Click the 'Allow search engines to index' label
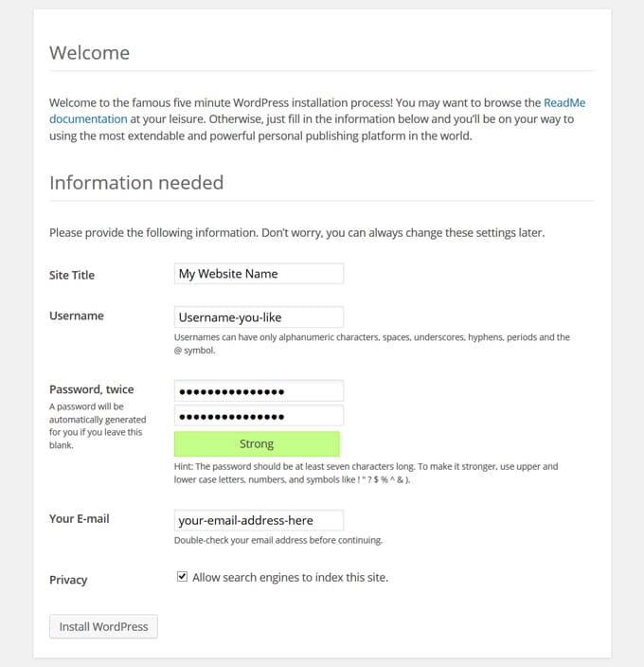This screenshot has height=667, width=644. point(290,577)
